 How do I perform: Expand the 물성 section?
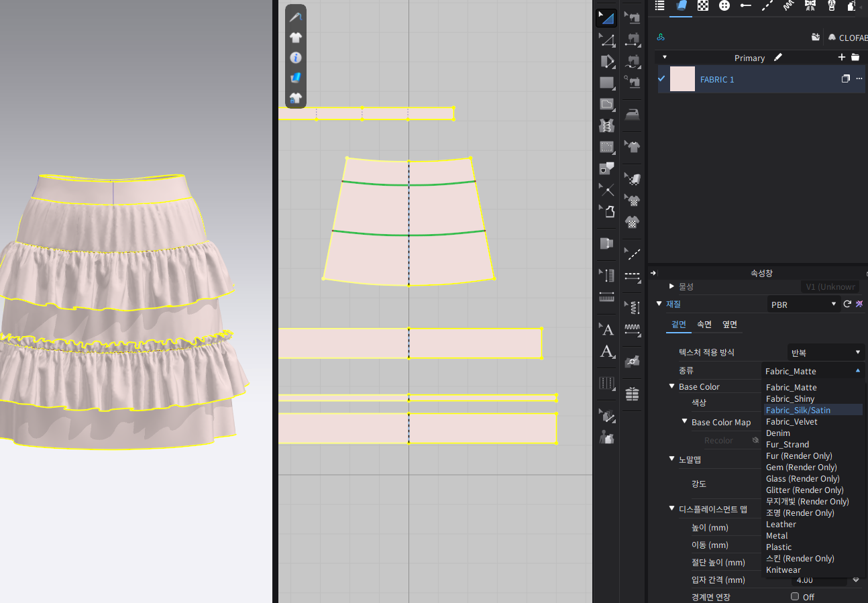[671, 286]
